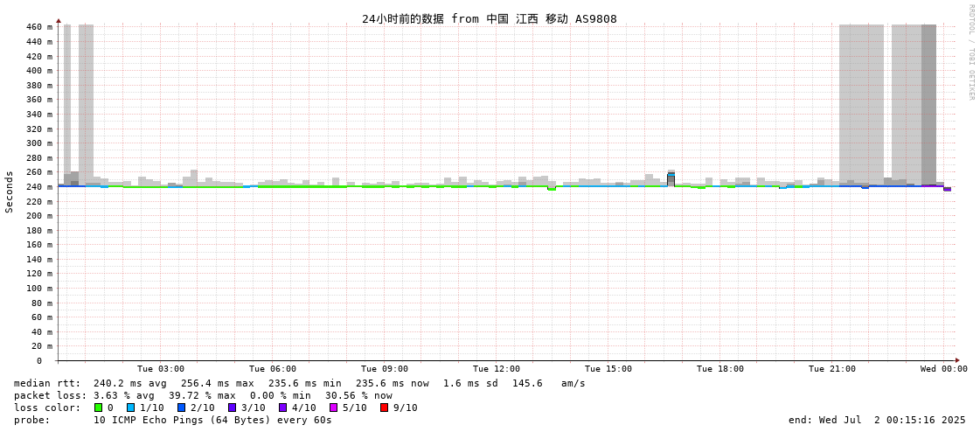Screen dimensions: 980x432
Task: Click the red 9/10 loss swatch
Action: click(385, 408)
